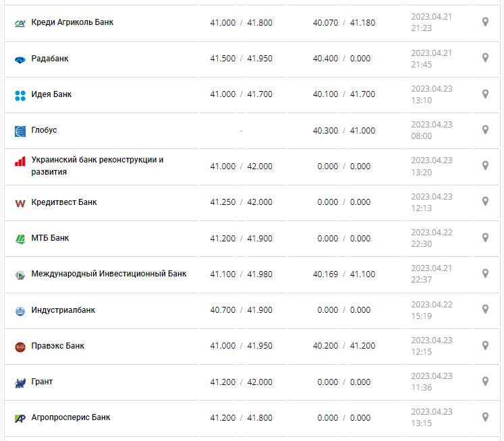The image size is (504, 441).
Task: Click the Индустриалбанк logo icon
Action: pyautogui.click(x=20, y=311)
